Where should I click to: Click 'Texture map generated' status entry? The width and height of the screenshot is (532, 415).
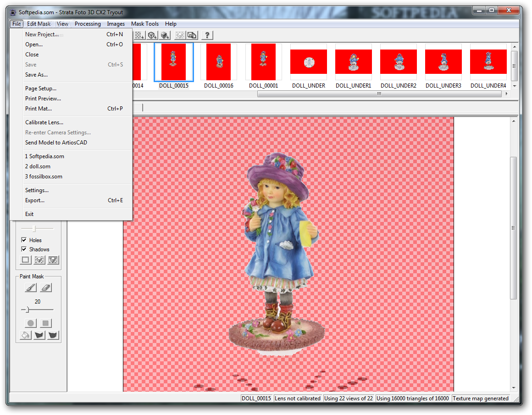[x=481, y=398]
